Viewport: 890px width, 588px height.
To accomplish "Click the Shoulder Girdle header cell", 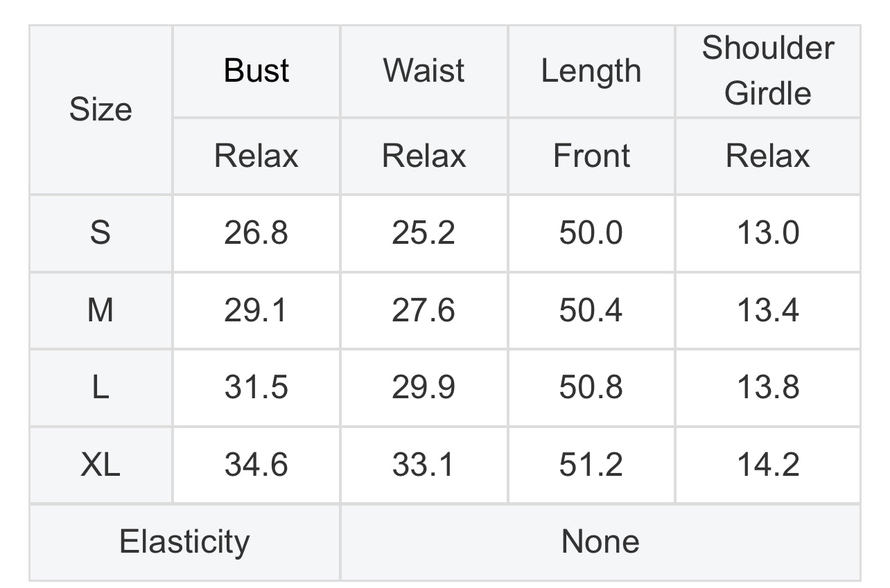I will tap(768, 71).
